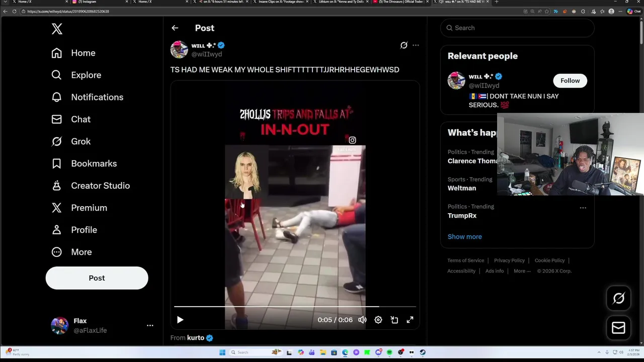Open Notifications
This screenshot has height=362, width=644.
[x=87, y=97]
